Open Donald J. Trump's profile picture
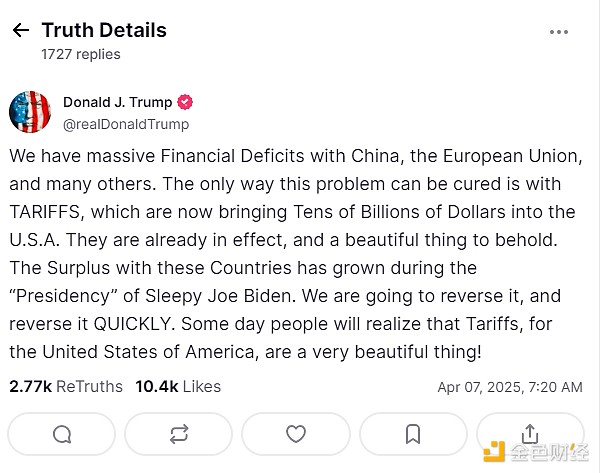Viewport: 600px width, 473px height. pos(30,112)
